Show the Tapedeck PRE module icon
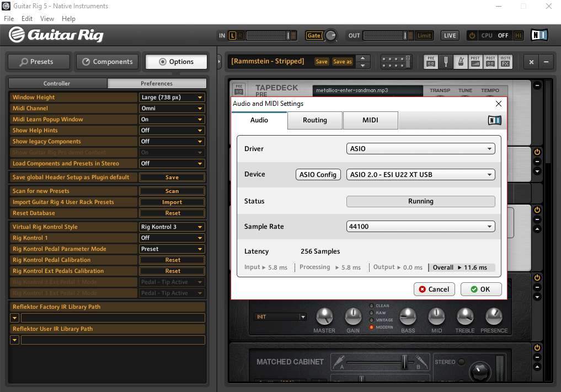The width and height of the screenshot is (561, 392). pyautogui.click(x=431, y=62)
